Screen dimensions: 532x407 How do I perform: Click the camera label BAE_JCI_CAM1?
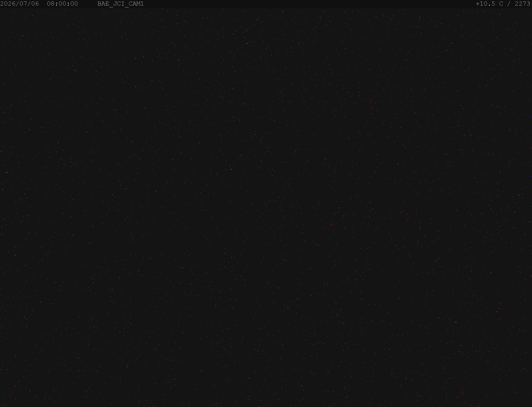point(120,4)
